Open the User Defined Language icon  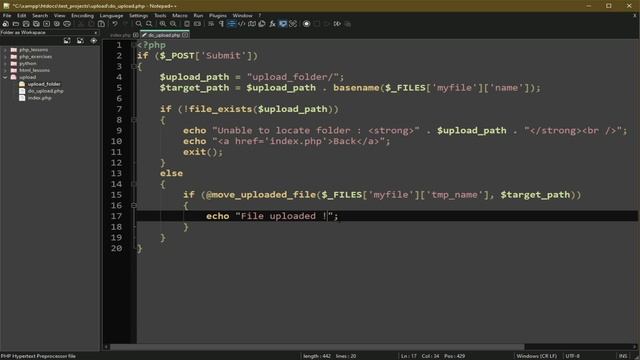242,24
